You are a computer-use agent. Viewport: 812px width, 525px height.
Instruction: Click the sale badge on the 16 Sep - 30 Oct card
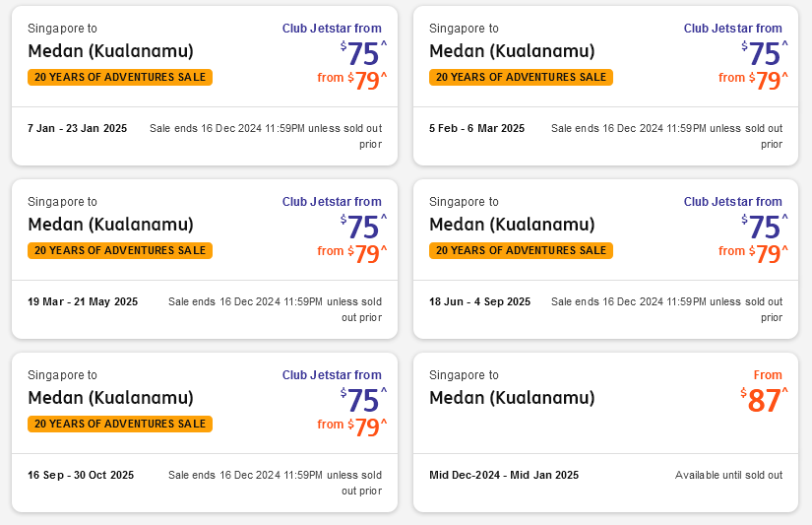coord(120,424)
